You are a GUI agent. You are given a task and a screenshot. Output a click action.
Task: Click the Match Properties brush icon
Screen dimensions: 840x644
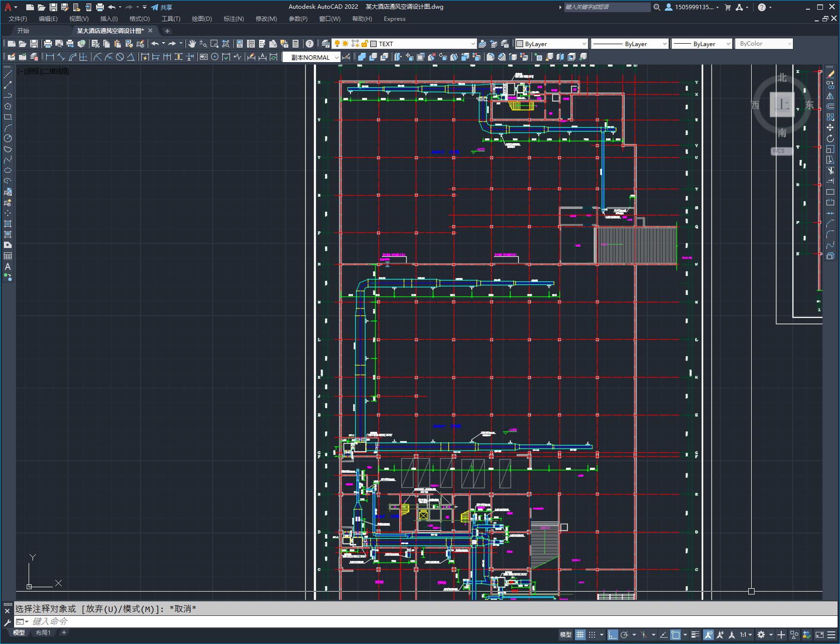pos(129,44)
